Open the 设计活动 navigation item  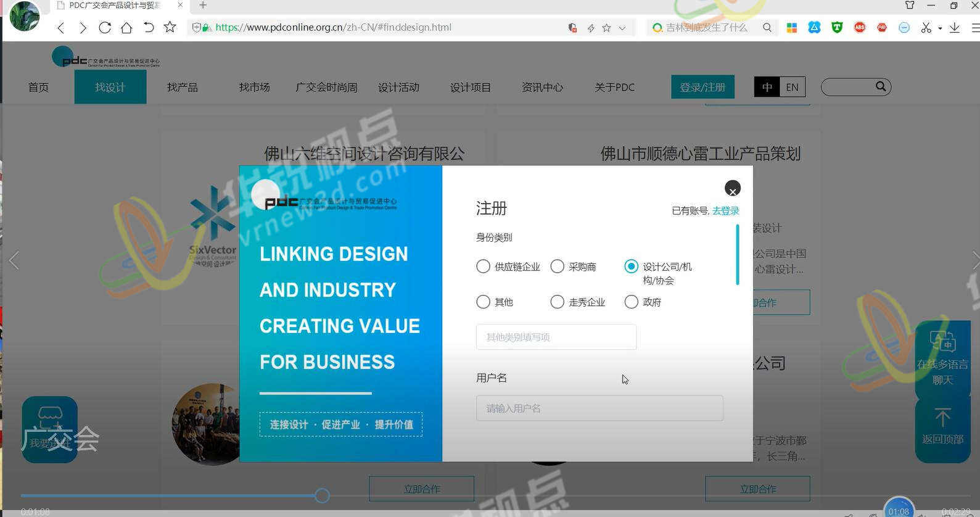pyautogui.click(x=399, y=88)
